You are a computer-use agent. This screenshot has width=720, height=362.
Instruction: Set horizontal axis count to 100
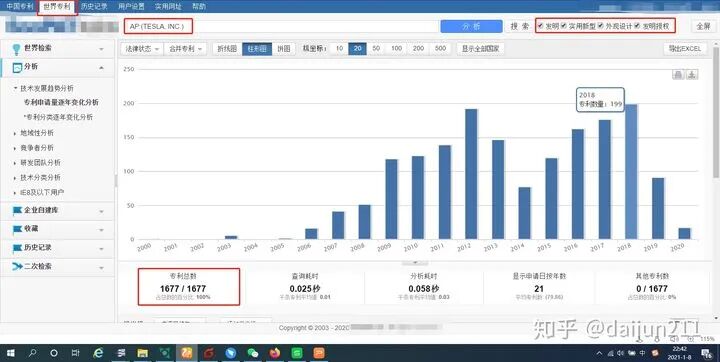pos(397,48)
